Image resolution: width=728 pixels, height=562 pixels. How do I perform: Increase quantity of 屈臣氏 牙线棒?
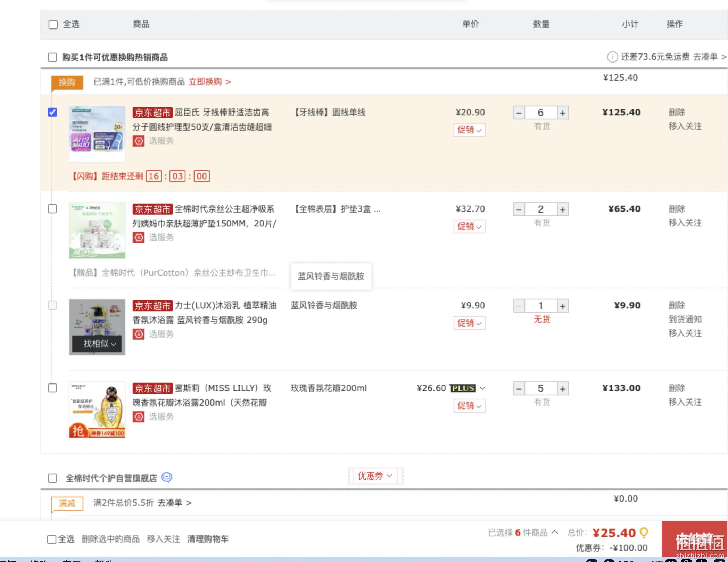point(563,113)
